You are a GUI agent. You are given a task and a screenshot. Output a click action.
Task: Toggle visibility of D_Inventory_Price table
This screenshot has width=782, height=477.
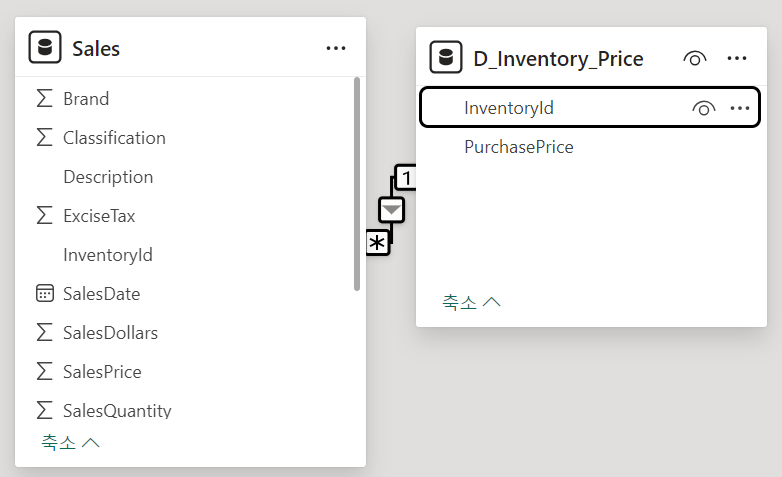[694, 59]
